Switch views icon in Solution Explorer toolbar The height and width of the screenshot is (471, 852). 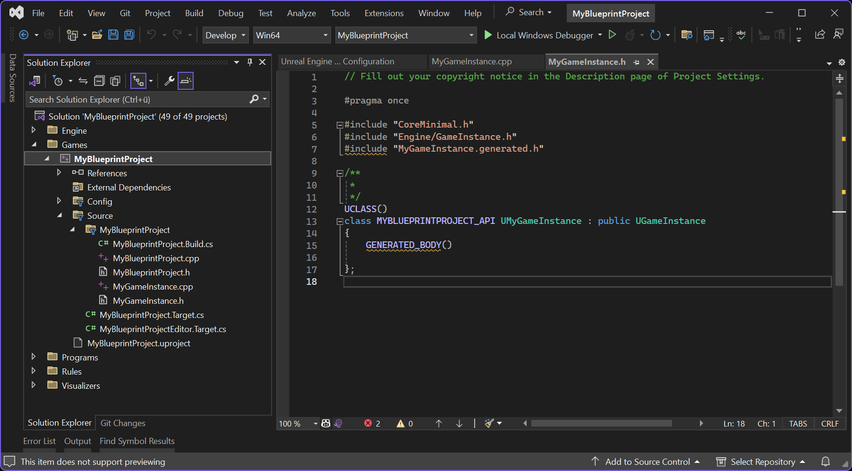[35, 81]
